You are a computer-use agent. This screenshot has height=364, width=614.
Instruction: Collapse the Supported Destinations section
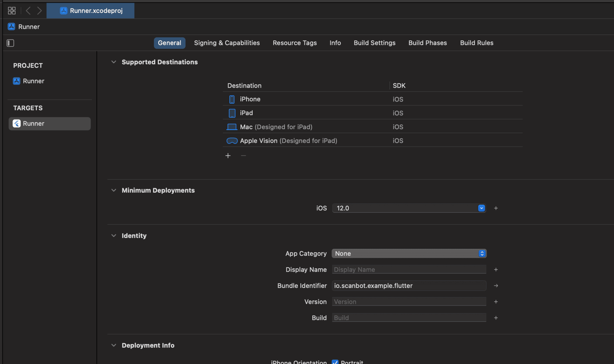[114, 62]
